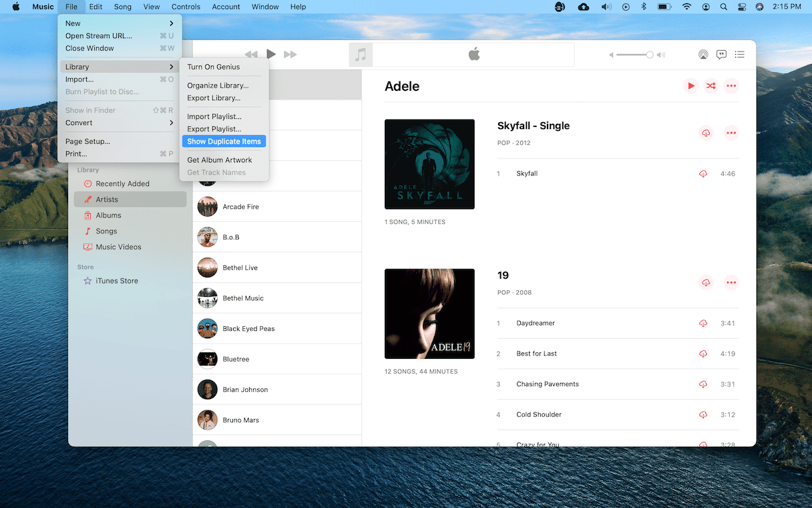
Task: Download the Best for Last track
Action: tap(703, 354)
